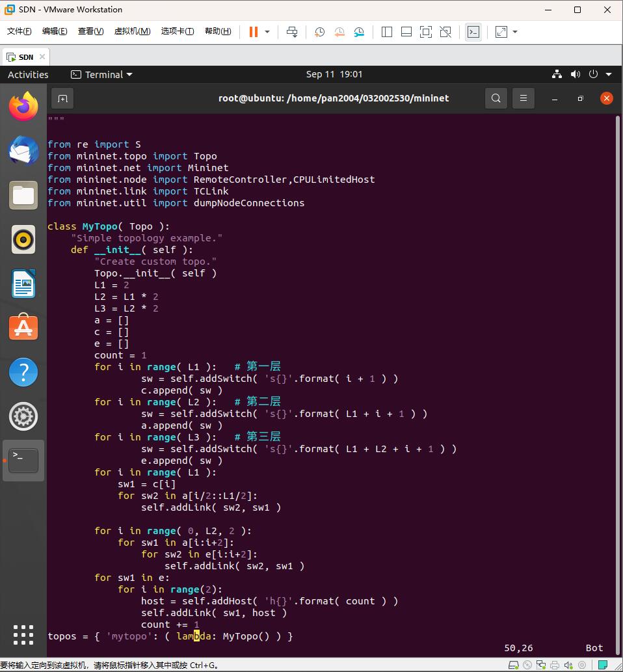
Task: Click the terminal title path text
Action: [334, 98]
